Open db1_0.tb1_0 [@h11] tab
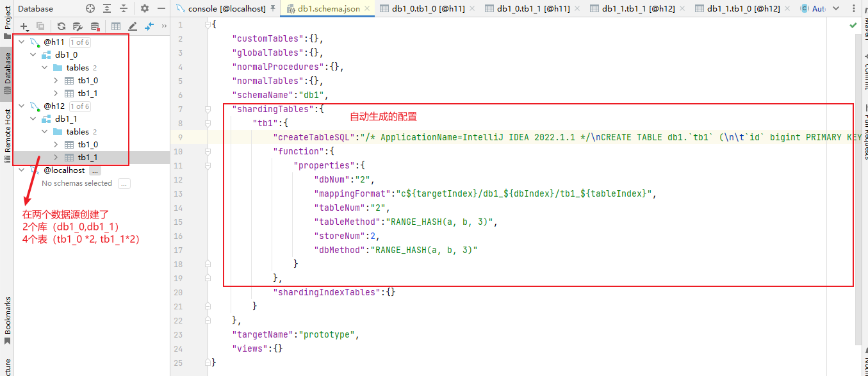 click(429, 8)
